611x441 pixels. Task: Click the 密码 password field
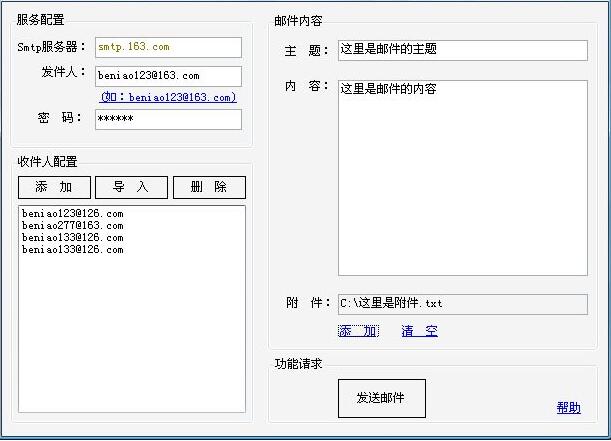tap(168, 119)
